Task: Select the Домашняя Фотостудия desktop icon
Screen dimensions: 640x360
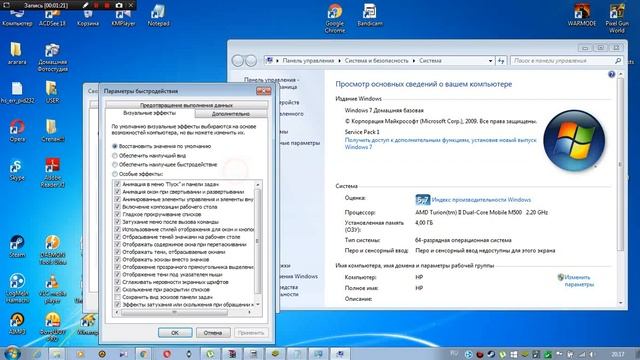Action: pyautogui.click(x=52, y=57)
